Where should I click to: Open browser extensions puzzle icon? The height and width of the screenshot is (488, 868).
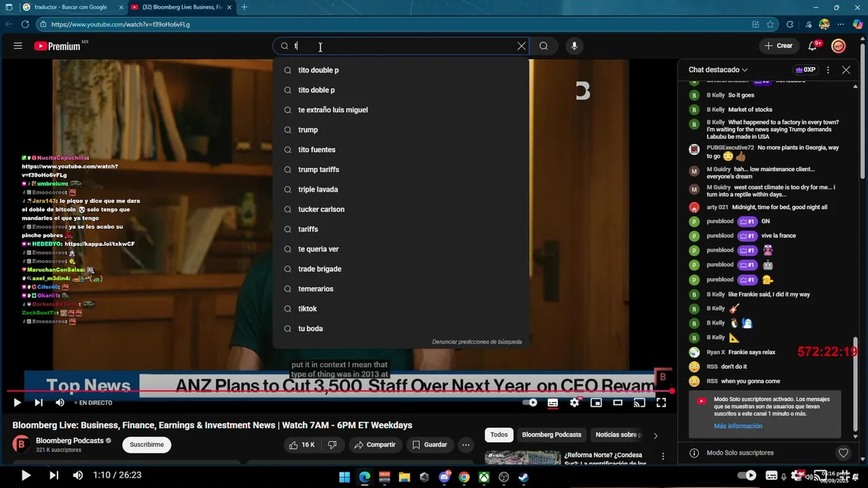(x=790, y=24)
